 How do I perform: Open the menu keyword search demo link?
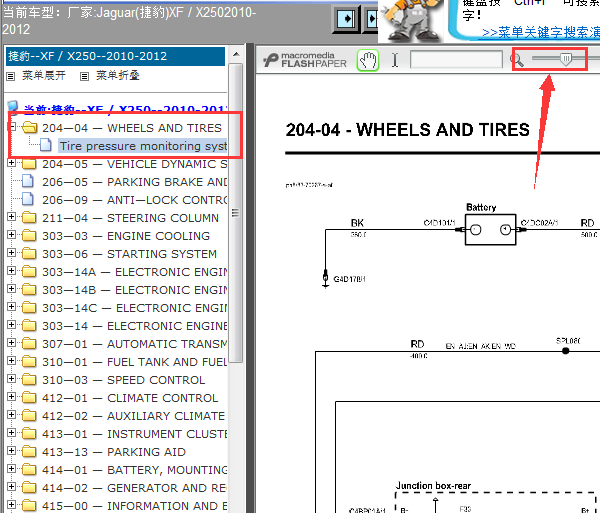coord(541,33)
